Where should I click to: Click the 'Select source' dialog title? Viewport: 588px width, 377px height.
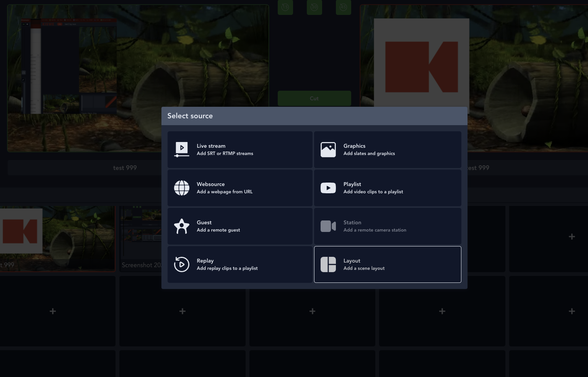tap(190, 116)
